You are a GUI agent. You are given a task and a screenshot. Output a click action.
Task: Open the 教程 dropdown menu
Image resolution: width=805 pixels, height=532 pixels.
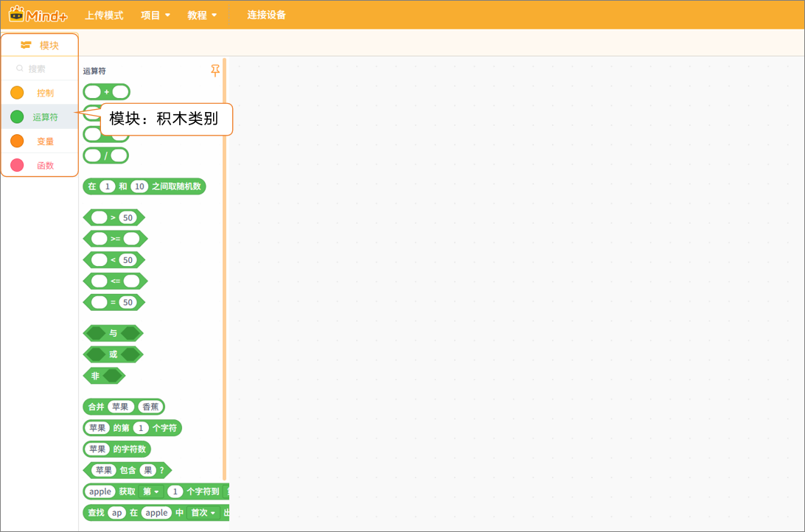click(202, 15)
